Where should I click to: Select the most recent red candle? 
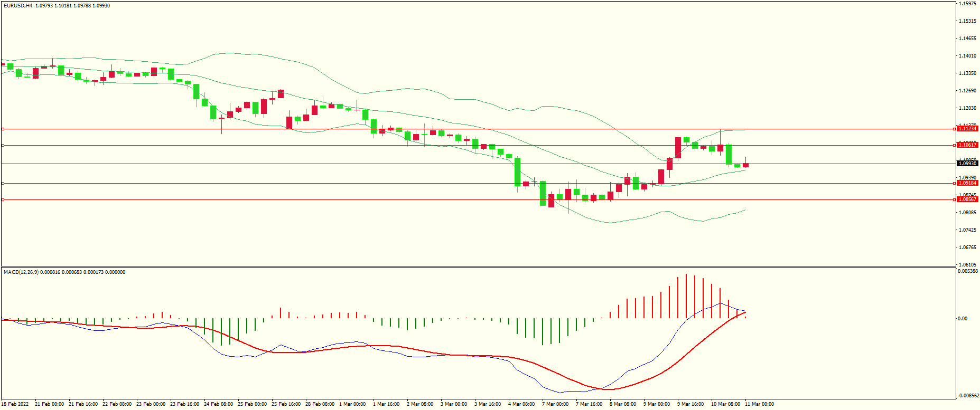click(x=745, y=165)
